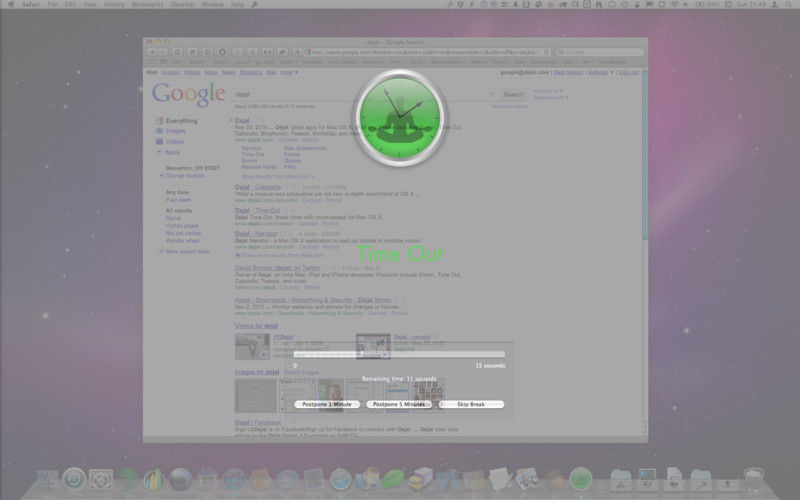Open the Mail link in Google top bar

point(271,72)
